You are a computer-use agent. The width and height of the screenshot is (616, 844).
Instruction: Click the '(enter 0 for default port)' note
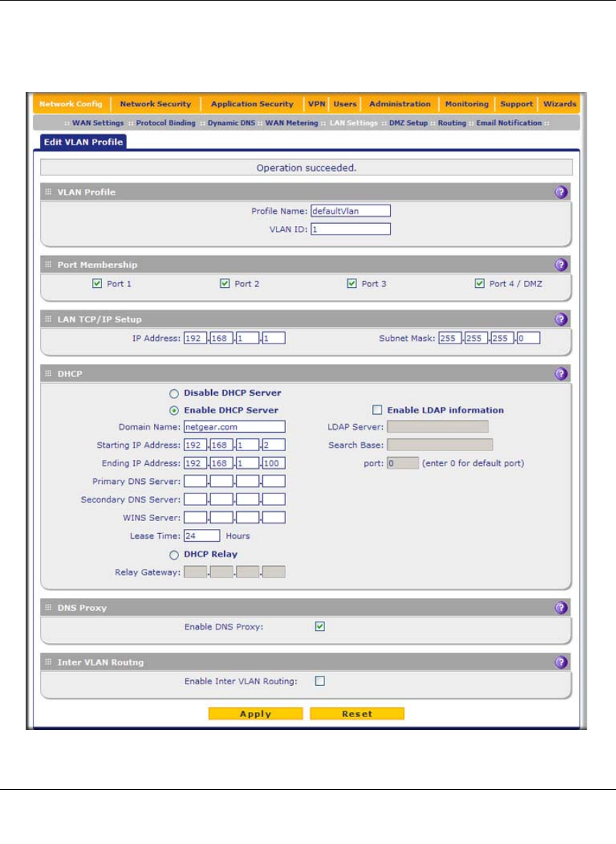(x=473, y=463)
